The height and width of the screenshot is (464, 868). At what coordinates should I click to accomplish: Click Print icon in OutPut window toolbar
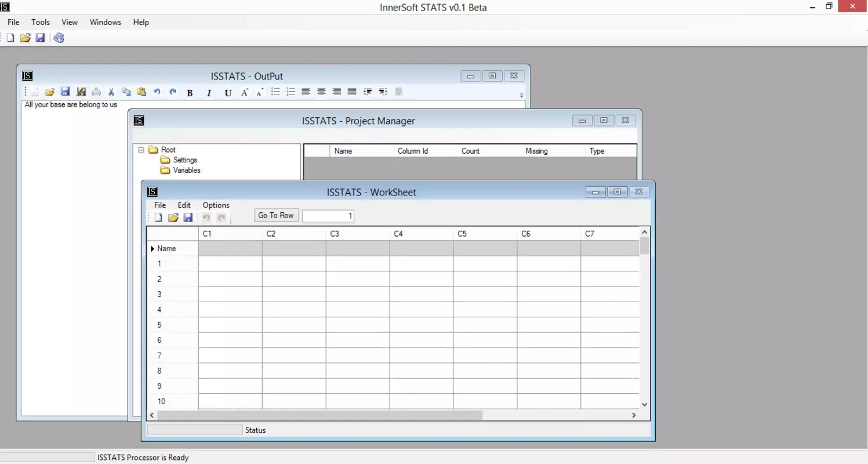point(96,92)
